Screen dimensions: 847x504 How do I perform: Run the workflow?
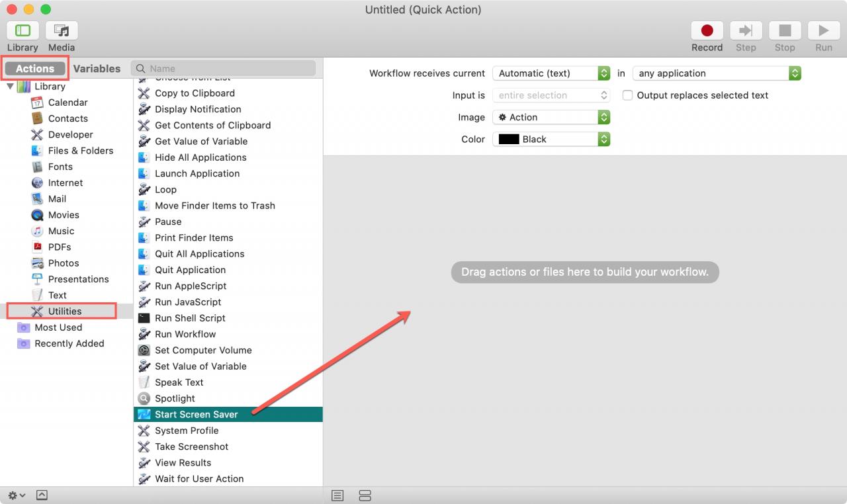click(x=824, y=30)
